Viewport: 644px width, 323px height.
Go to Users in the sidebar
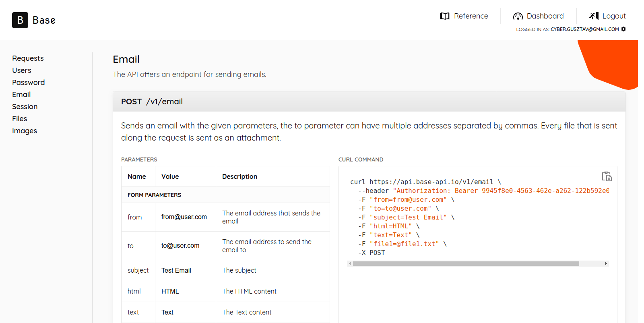(22, 70)
